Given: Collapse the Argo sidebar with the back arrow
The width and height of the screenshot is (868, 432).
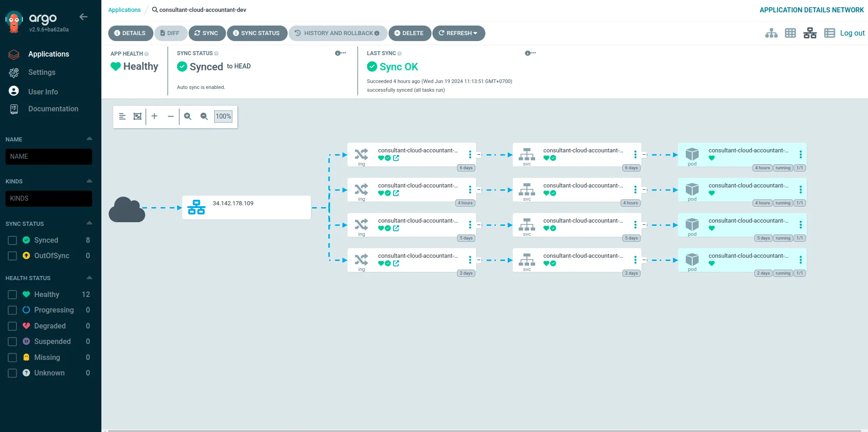Looking at the screenshot, I should (x=83, y=17).
